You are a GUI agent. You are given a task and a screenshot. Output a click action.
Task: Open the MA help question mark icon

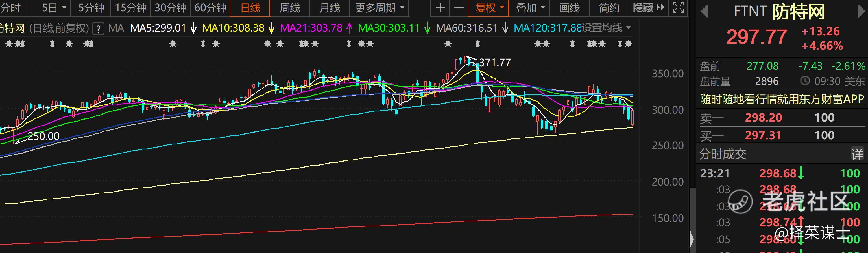tap(98, 28)
